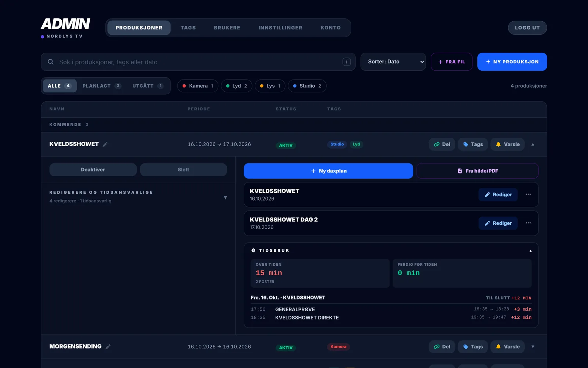Click LOGG UT button

coord(527,28)
